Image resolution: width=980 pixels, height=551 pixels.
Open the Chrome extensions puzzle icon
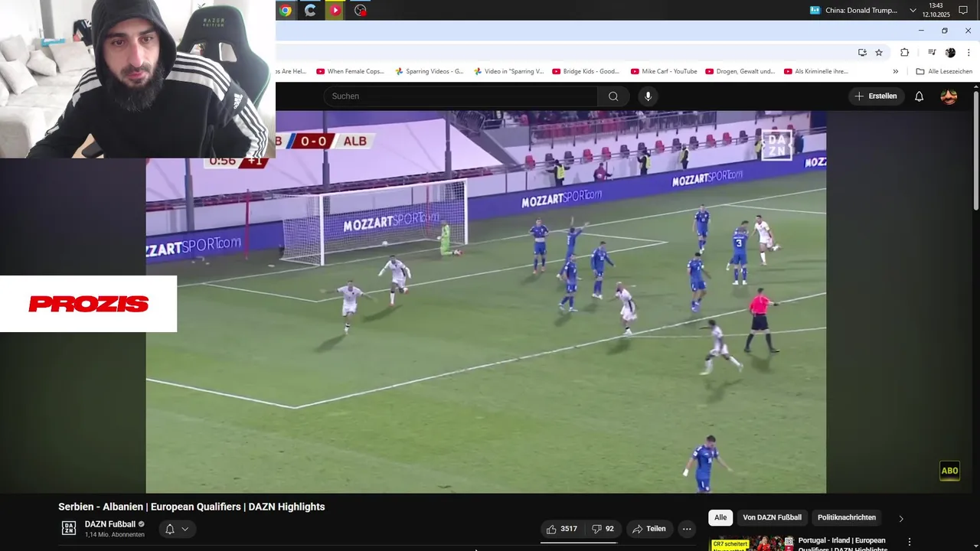pos(905,52)
